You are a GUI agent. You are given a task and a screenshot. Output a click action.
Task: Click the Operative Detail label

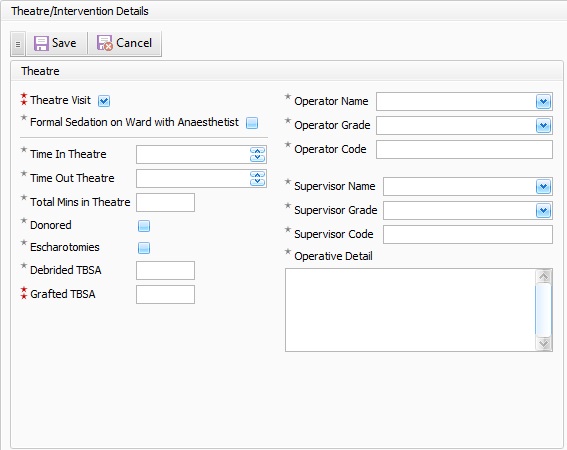[333, 256]
